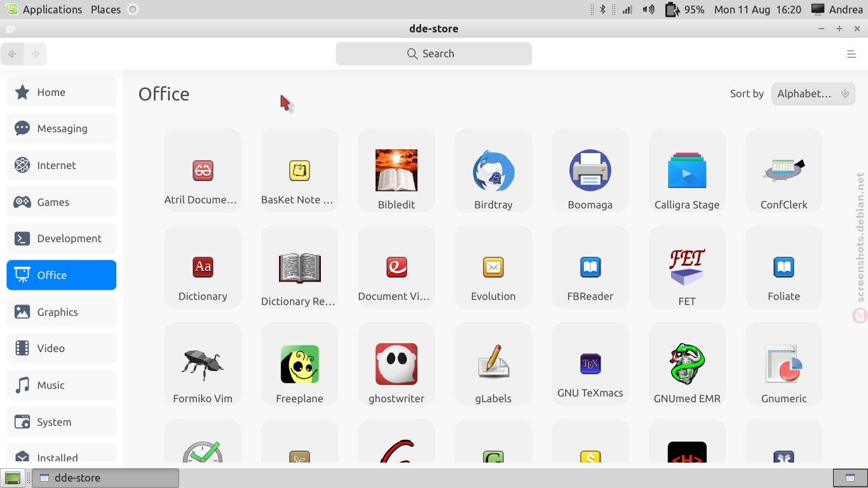Select the Evolution mail app
Image resolution: width=868 pixels, height=488 pixels.
pos(493,268)
